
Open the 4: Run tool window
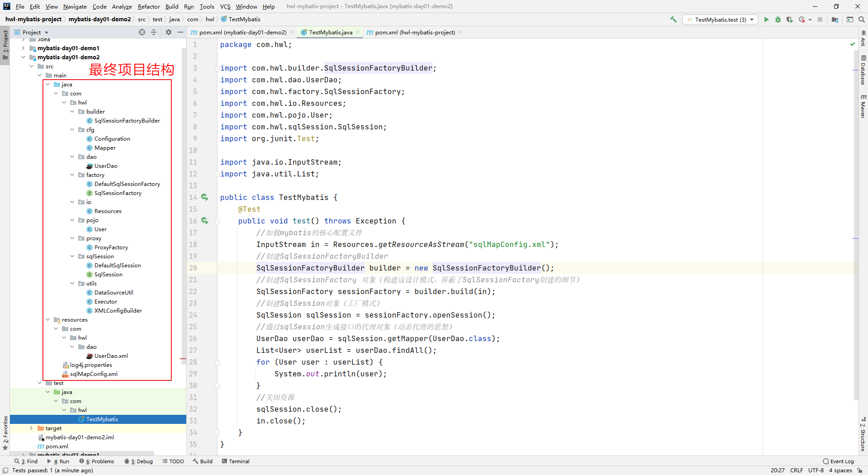click(x=58, y=461)
